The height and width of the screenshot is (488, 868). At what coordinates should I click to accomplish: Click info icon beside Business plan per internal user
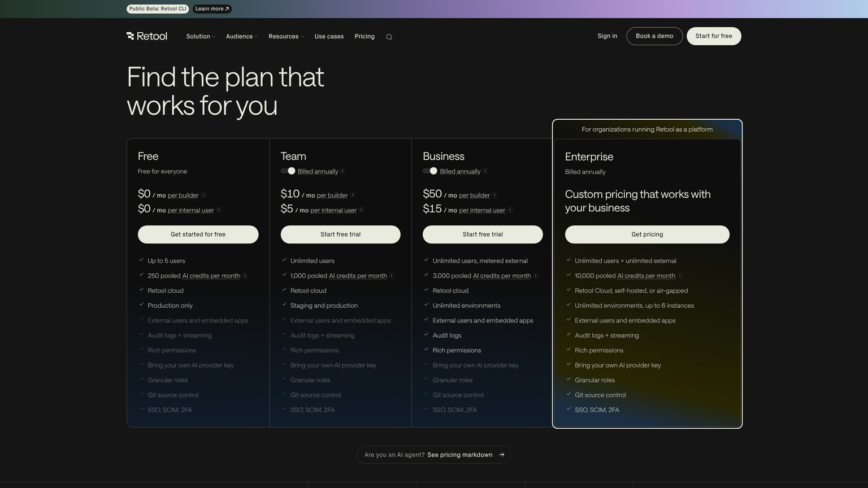click(510, 210)
